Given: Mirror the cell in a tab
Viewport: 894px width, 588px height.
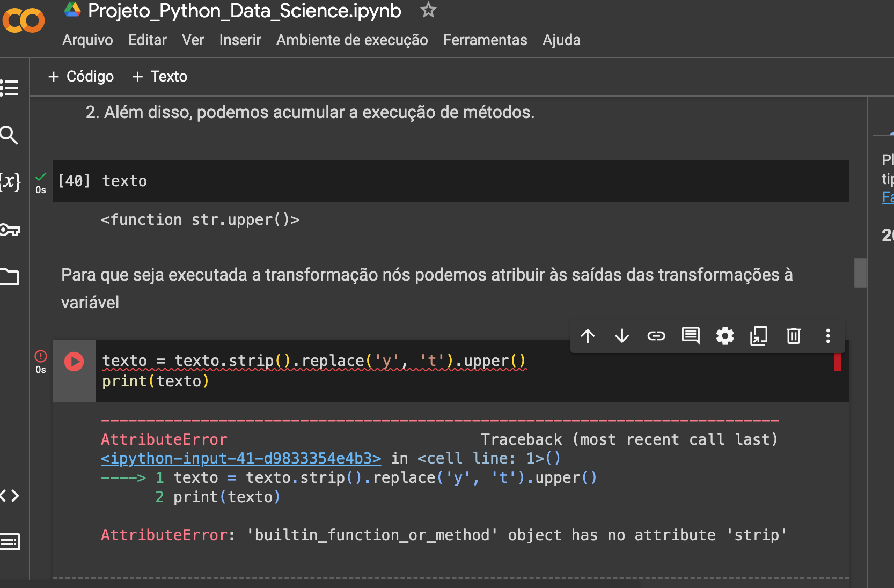Looking at the screenshot, I should [x=759, y=336].
